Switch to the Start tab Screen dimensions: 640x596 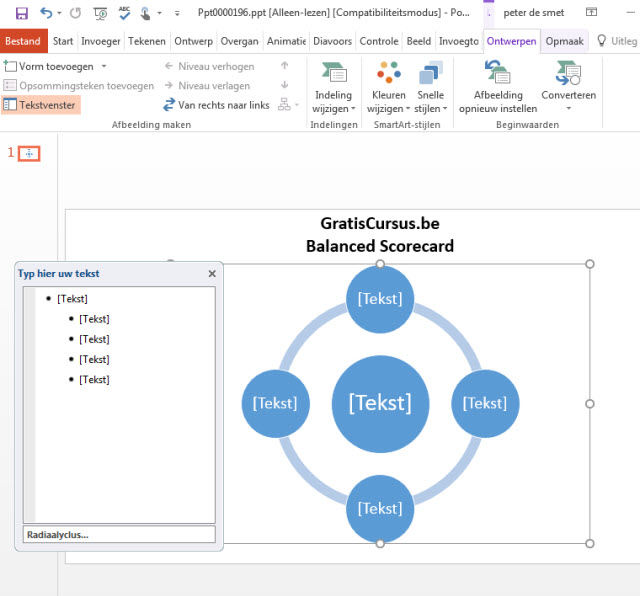63,41
